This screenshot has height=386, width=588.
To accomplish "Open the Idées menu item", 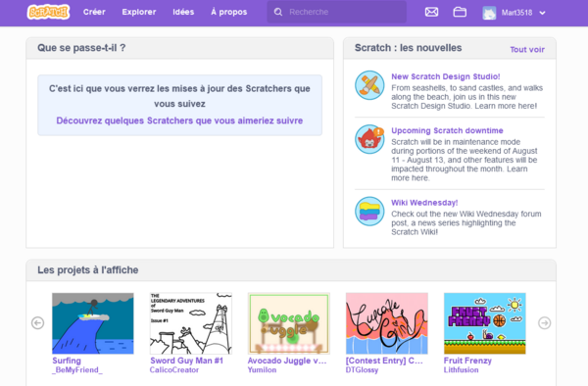I will [x=183, y=12].
